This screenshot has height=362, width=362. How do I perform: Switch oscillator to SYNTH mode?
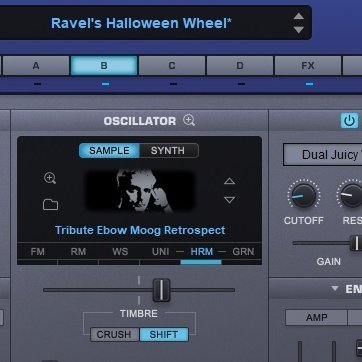169,151
